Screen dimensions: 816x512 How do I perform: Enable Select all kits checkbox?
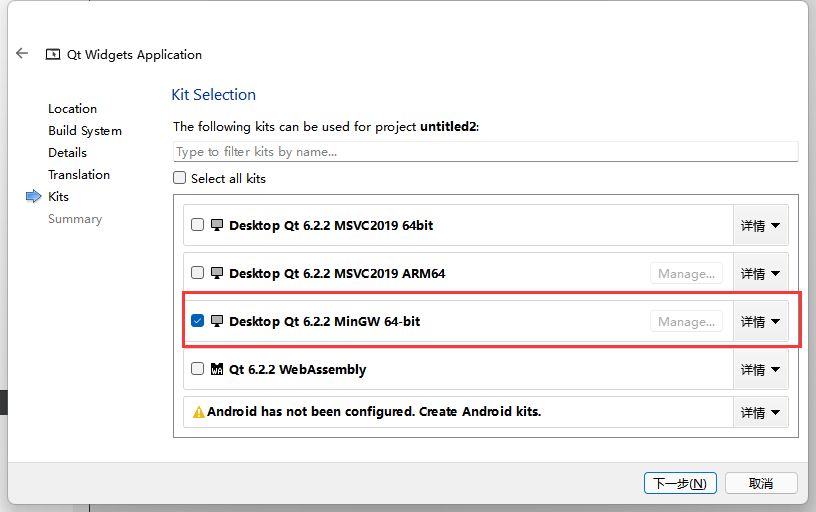[x=180, y=178]
